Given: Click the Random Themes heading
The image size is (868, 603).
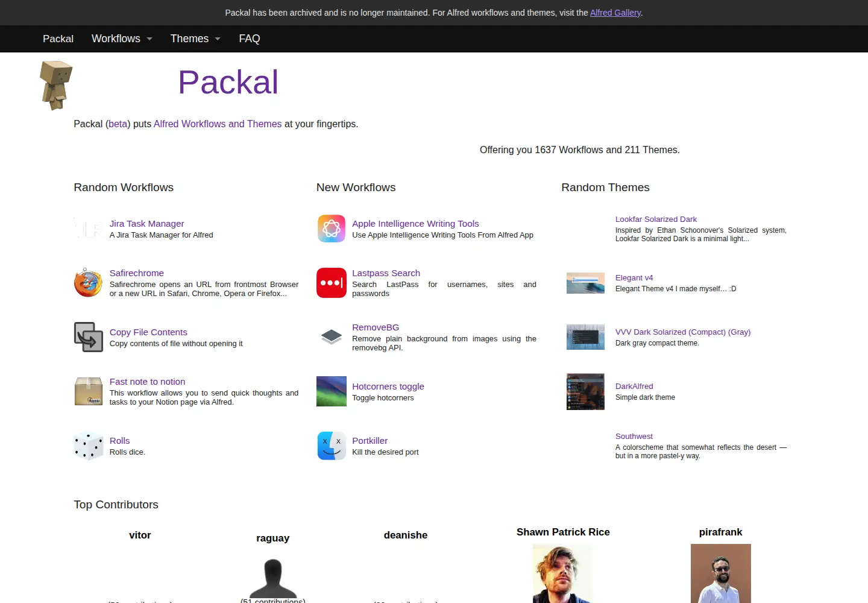Looking at the screenshot, I should [x=605, y=188].
